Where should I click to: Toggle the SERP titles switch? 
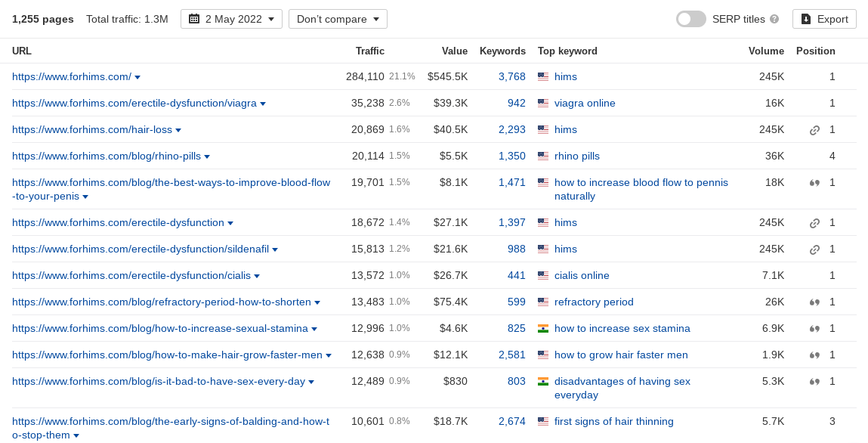[691, 19]
